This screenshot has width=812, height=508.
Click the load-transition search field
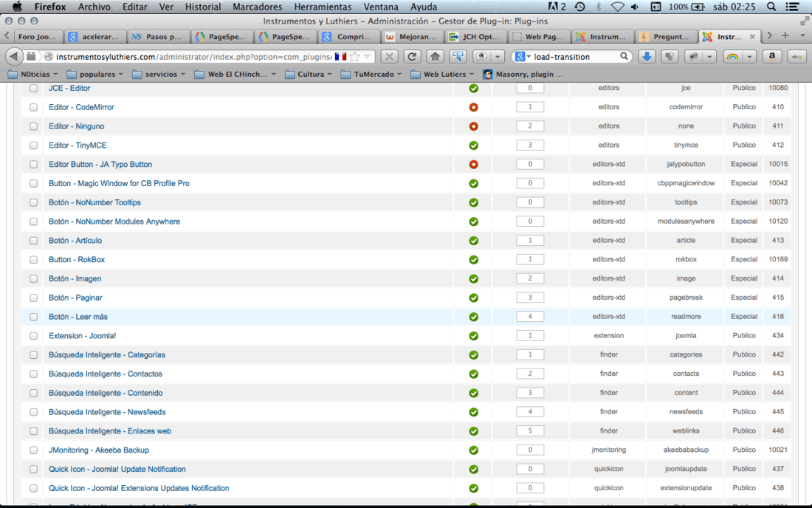click(x=575, y=56)
